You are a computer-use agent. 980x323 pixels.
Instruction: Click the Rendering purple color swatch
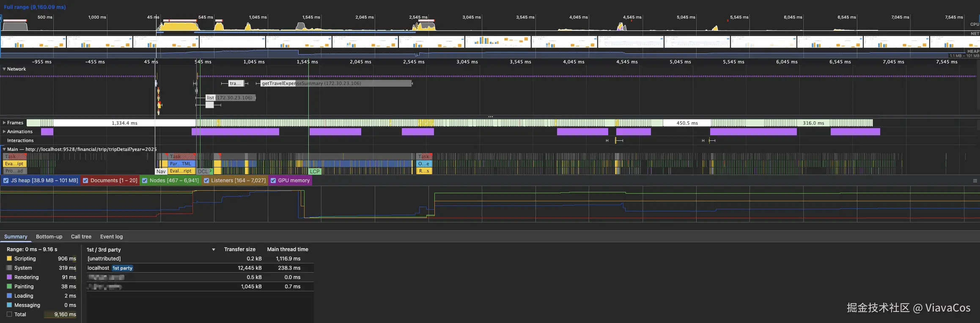click(9, 277)
